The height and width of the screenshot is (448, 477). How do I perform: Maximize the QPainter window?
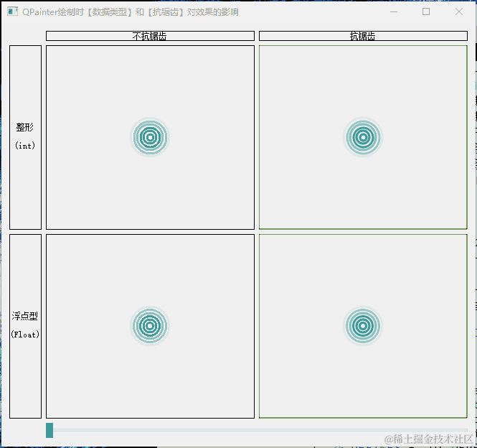coord(426,12)
